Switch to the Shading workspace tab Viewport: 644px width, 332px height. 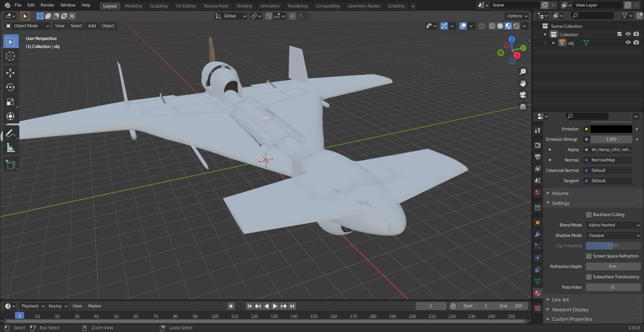tap(244, 6)
